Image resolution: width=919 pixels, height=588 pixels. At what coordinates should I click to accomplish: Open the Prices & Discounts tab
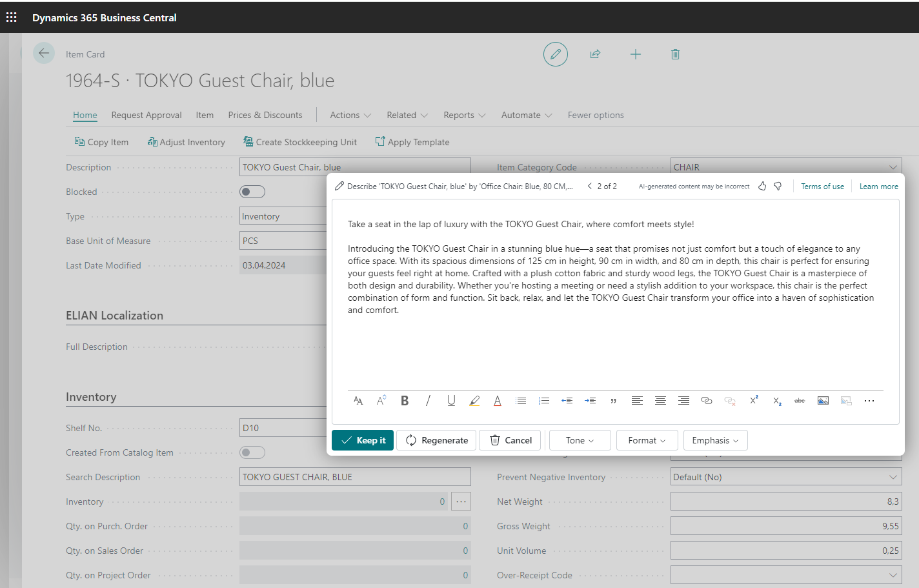pyautogui.click(x=265, y=115)
